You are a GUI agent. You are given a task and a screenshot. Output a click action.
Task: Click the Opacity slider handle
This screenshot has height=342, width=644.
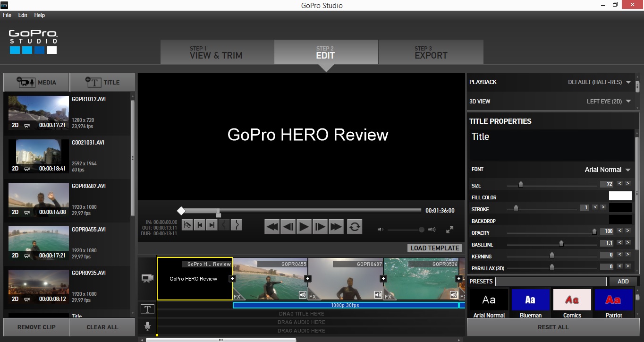(x=594, y=231)
